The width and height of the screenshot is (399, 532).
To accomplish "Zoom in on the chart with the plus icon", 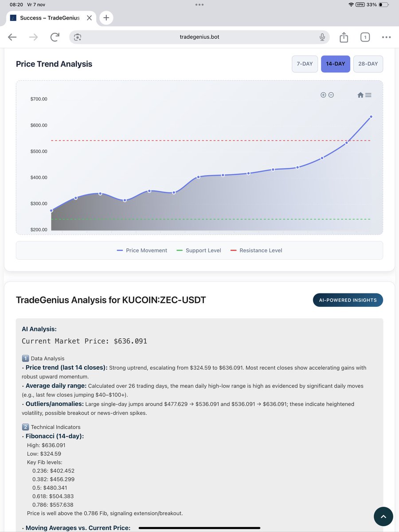I will tap(323, 95).
